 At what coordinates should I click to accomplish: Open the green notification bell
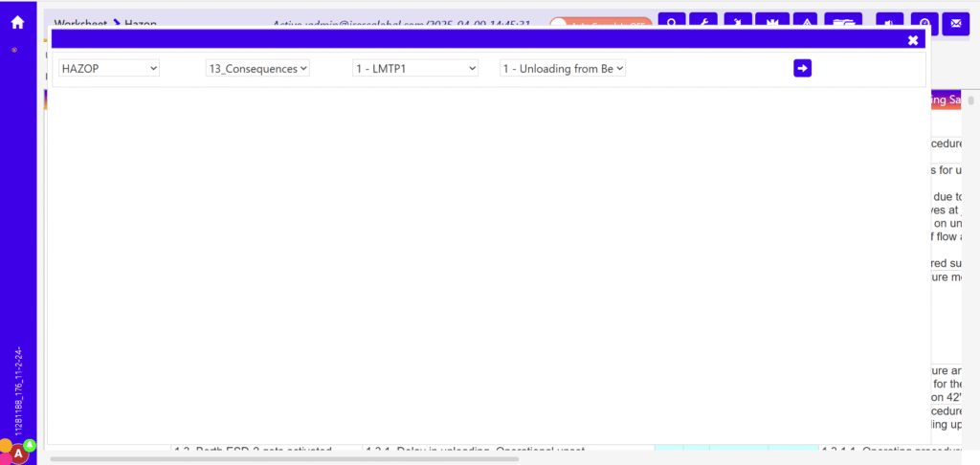(30, 445)
